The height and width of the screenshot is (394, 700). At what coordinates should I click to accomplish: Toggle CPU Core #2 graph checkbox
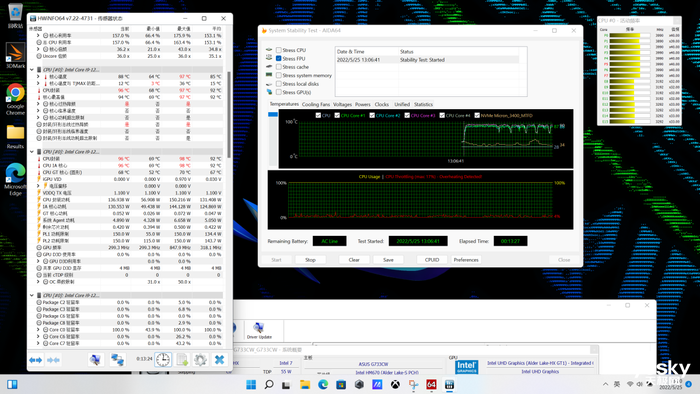coord(372,115)
